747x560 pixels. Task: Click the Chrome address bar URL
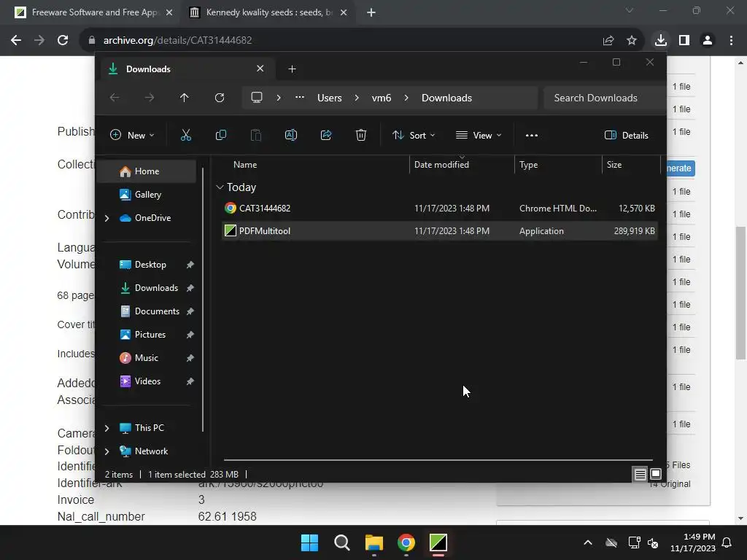tap(178, 40)
